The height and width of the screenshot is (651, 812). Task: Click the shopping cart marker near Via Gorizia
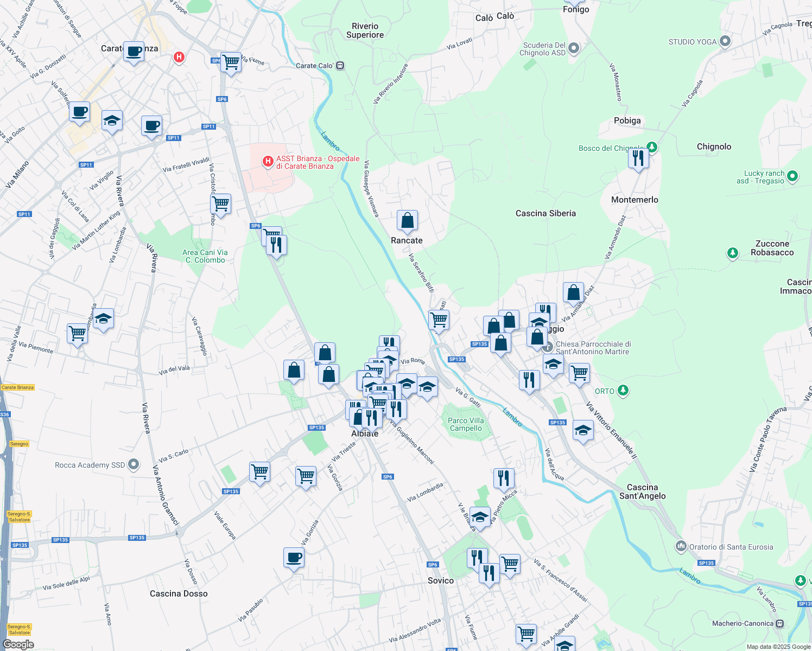[x=307, y=475]
